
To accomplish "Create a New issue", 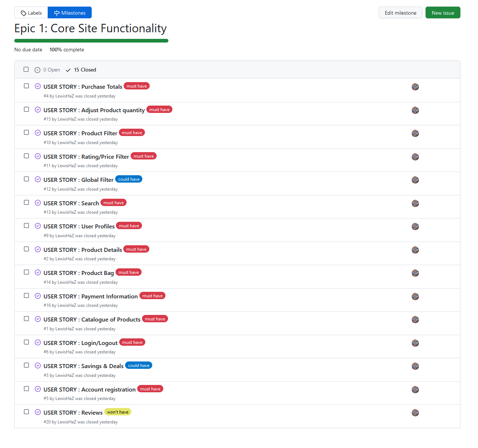I will click(x=443, y=13).
